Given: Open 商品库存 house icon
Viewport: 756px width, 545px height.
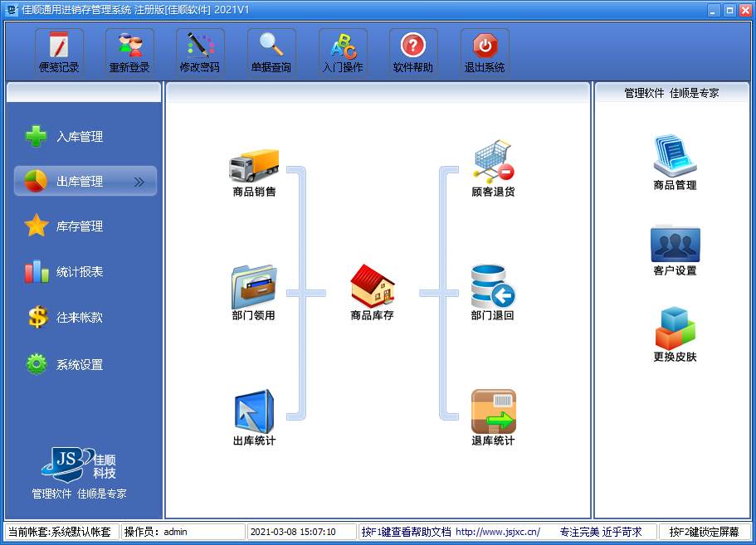Looking at the screenshot, I should [373, 292].
